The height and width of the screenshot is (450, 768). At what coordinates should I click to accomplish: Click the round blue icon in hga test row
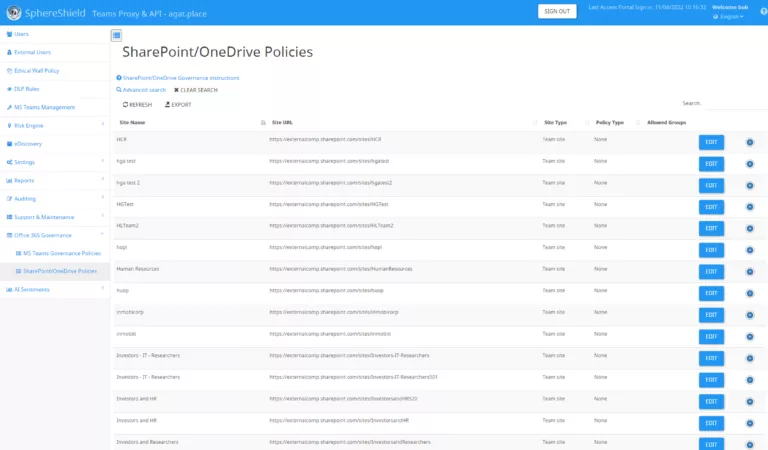[x=750, y=164]
